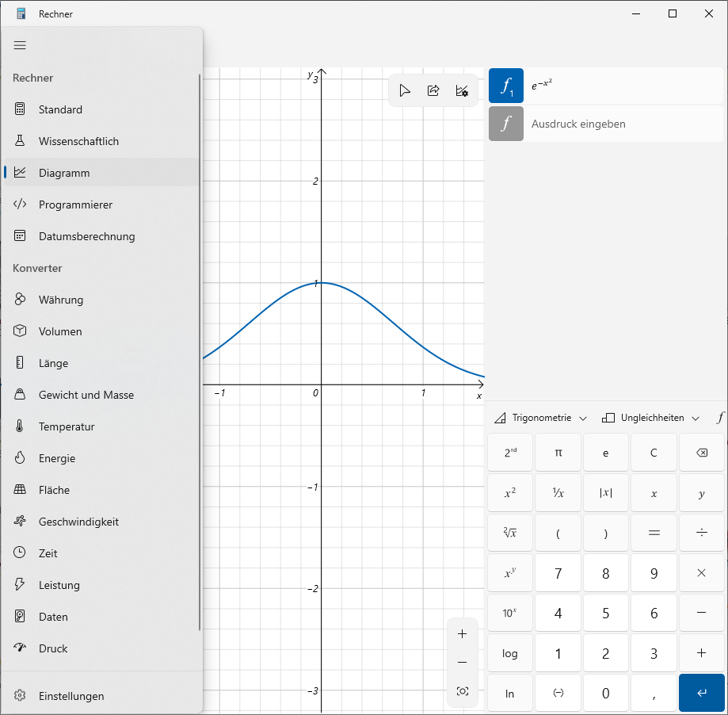Click the share graph icon
This screenshot has height=715, width=728.
point(433,90)
